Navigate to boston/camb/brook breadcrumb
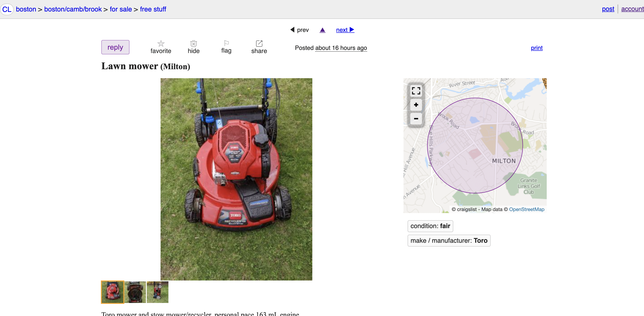644x316 pixels. [73, 9]
